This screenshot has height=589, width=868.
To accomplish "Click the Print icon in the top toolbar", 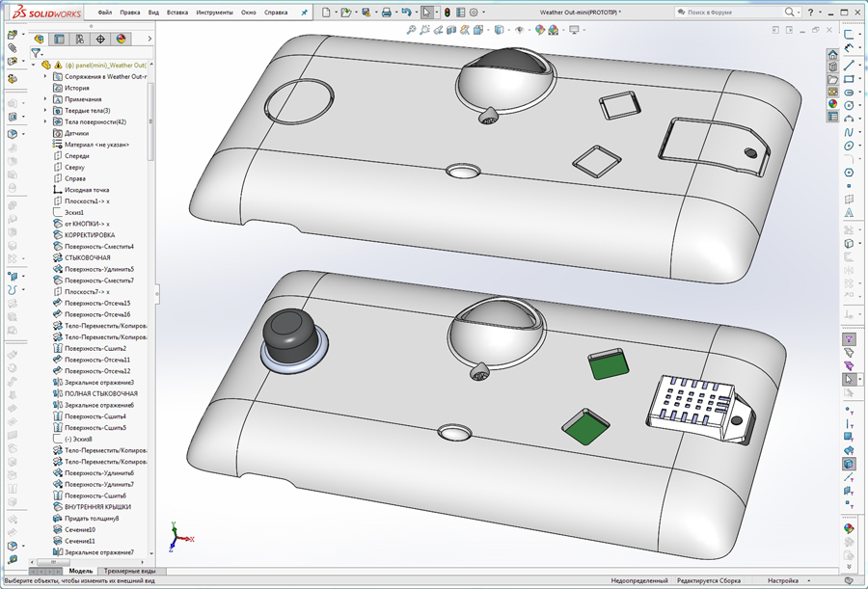I will click(387, 12).
